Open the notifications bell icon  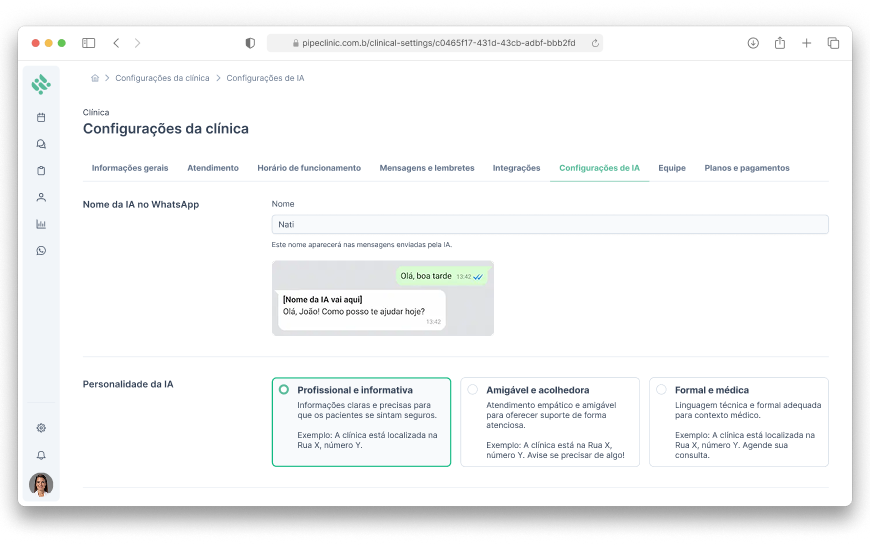(41, 455)
